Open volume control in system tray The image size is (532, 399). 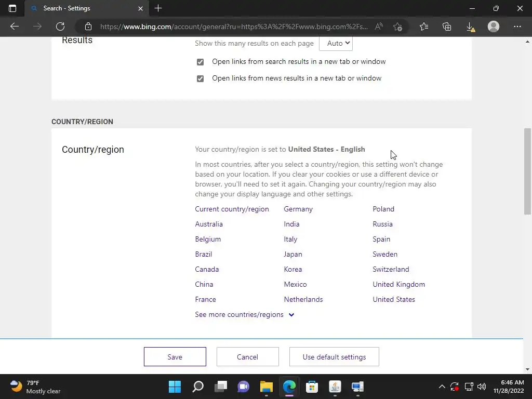click(482, 387)
